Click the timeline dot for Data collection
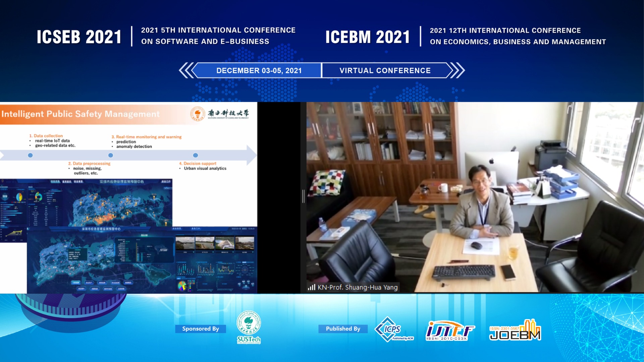The image size is (644, 362). coord(30,155)
